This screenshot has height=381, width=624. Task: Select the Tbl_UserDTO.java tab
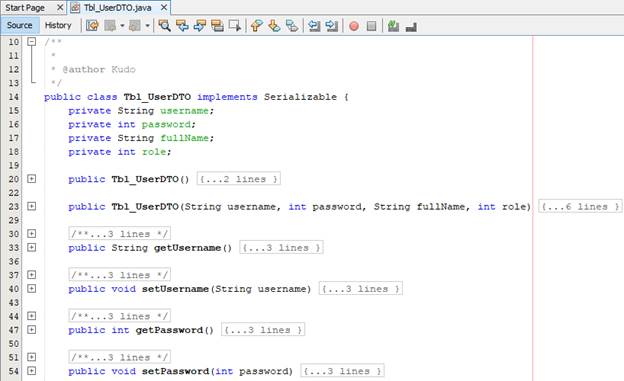tap(117, 8)
